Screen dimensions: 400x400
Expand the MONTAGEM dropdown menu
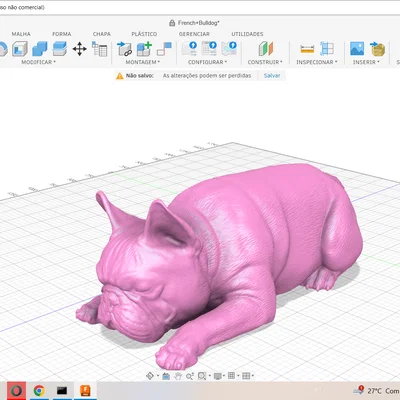tap(143, 62)
